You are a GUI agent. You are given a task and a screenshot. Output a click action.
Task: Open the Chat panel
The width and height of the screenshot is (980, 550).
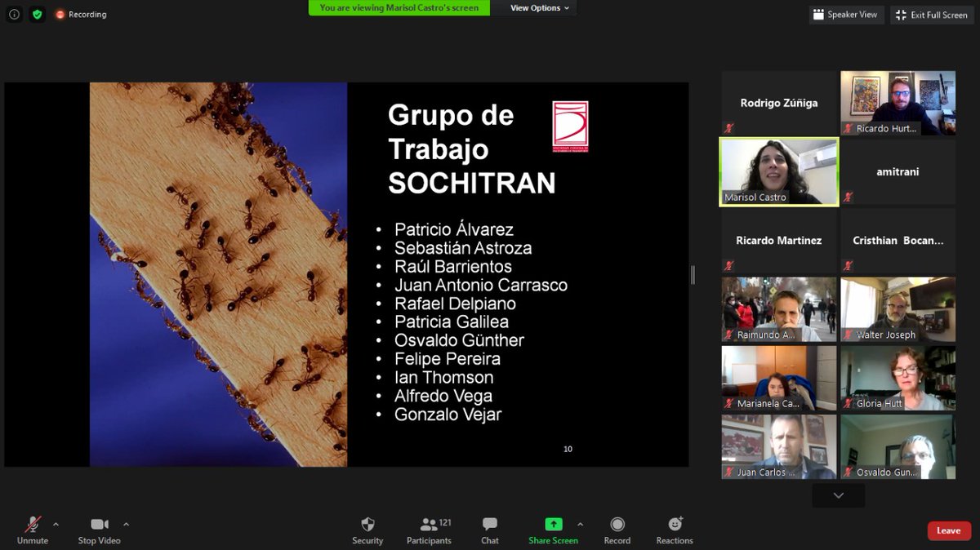click(490, 530)
